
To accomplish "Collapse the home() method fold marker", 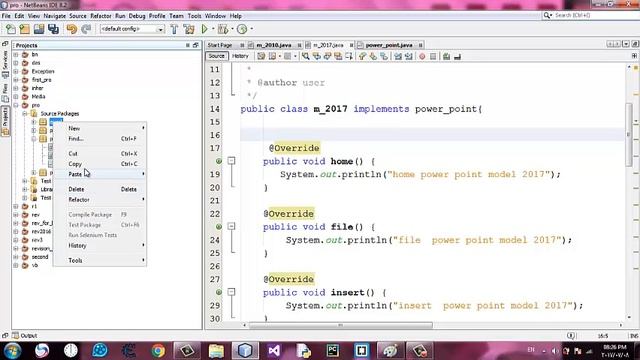I will 231,161.
